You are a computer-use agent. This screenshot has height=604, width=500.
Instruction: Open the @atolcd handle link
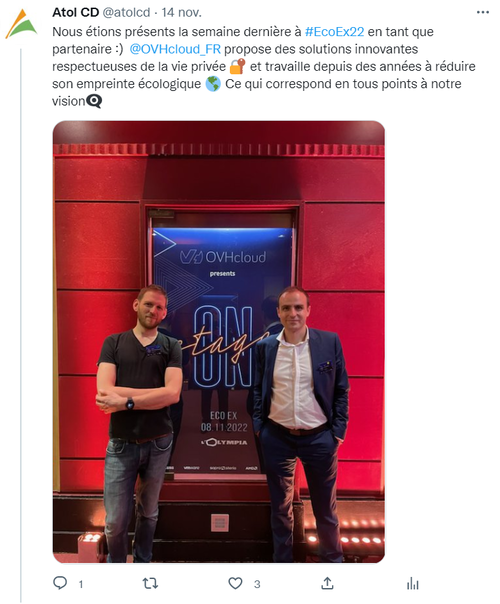[126, 13]
